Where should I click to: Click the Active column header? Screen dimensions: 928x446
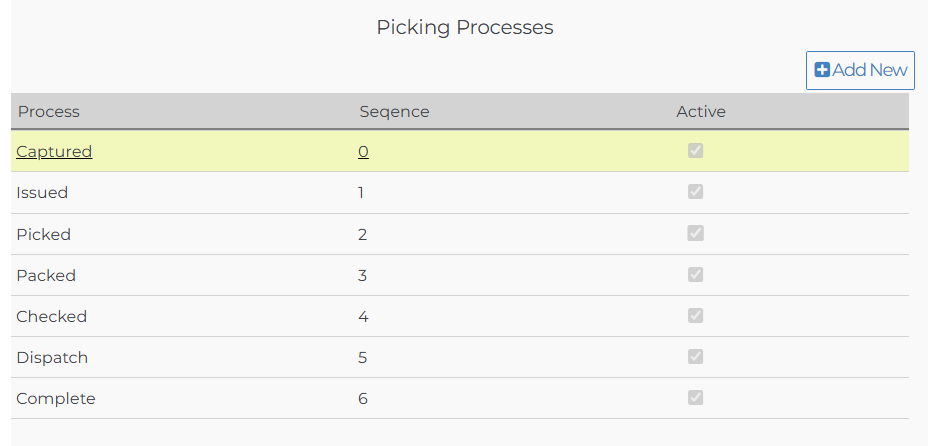pos(700,111)
